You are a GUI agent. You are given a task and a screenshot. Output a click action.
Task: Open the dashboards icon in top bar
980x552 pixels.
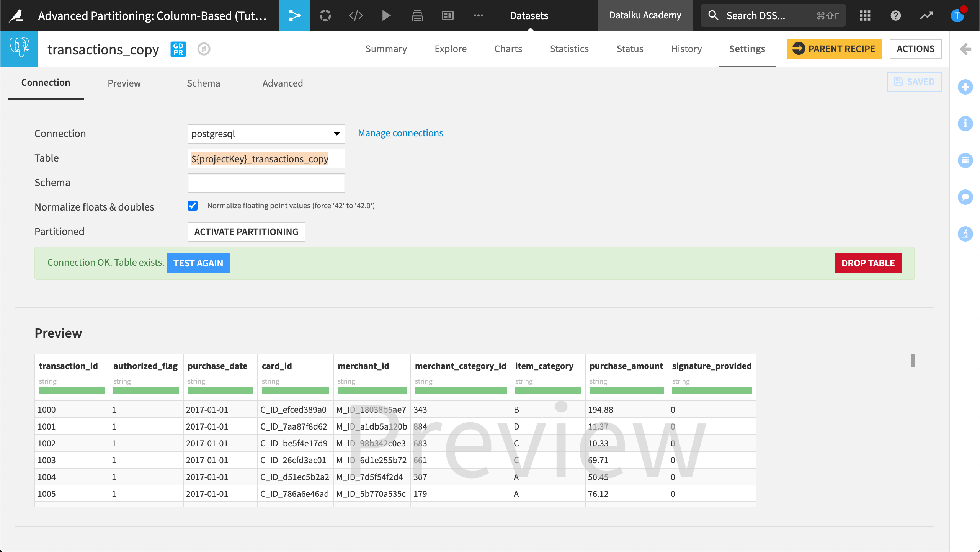pos(447,15)
